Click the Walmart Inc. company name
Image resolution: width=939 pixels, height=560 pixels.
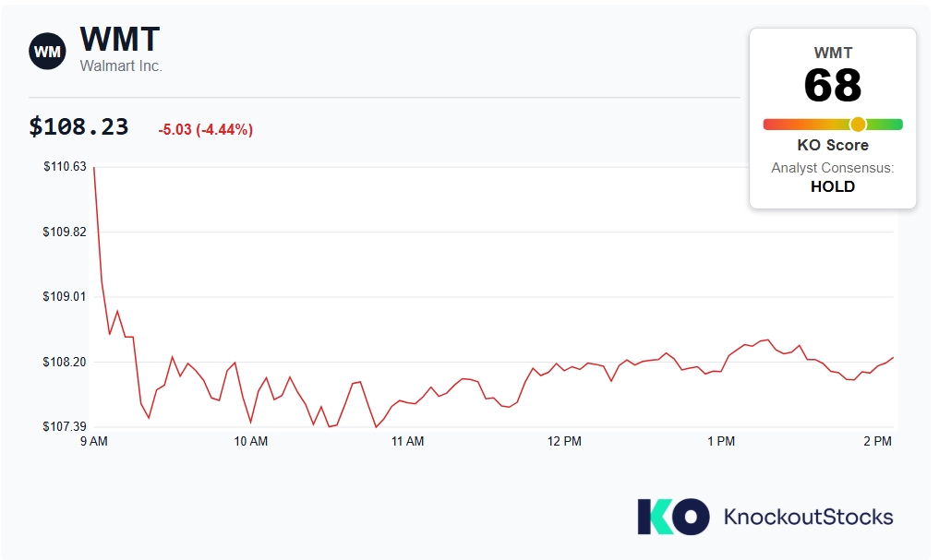point(121,66)
